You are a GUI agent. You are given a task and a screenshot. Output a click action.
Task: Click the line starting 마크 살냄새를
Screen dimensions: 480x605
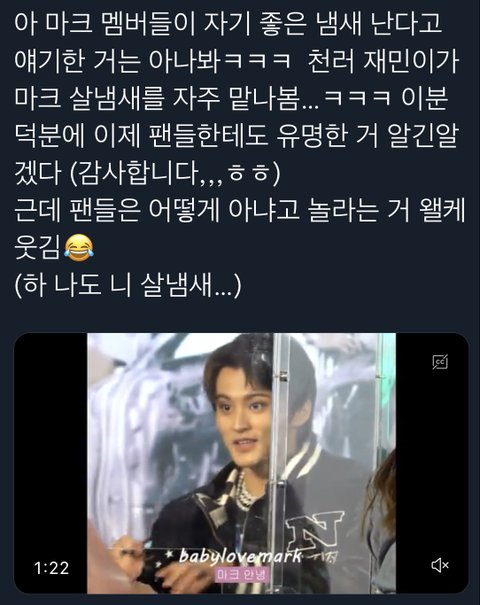click(231, 98)
